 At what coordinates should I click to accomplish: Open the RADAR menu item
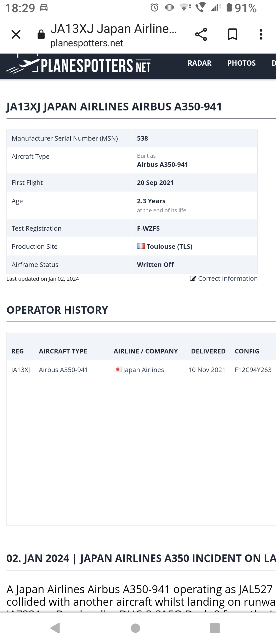point(199,63)
